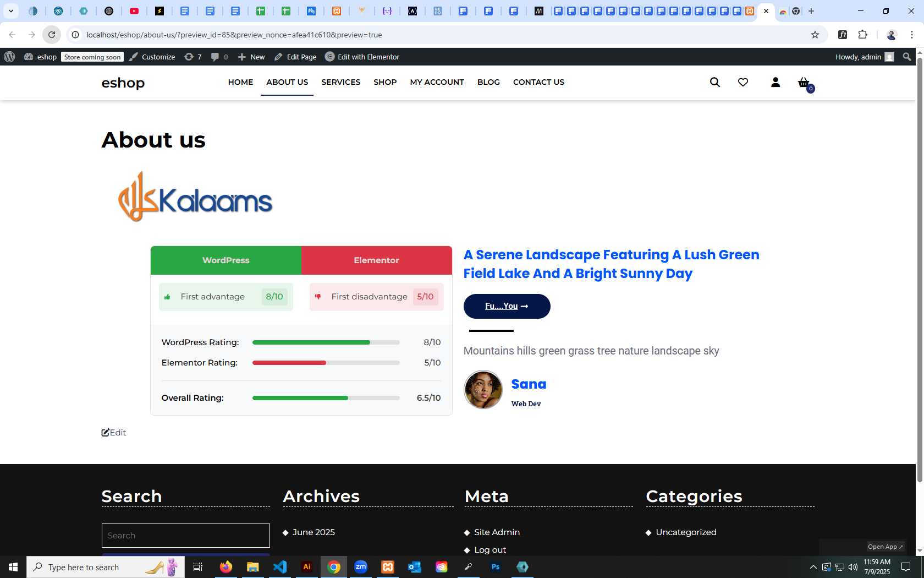The height and width of the screenshot is (578, 924).
Task: Open the wishlist heart icon
Action: [x=743, y=82]
